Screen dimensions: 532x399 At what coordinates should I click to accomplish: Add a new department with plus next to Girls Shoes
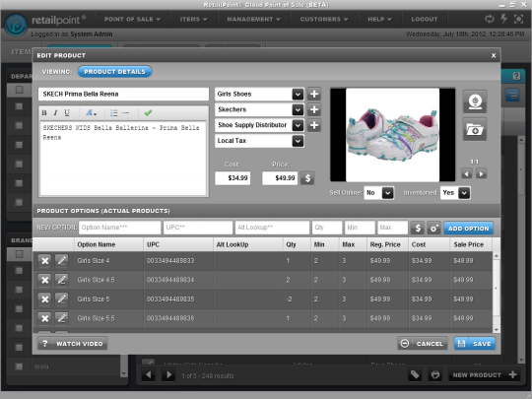pos(314,94)
